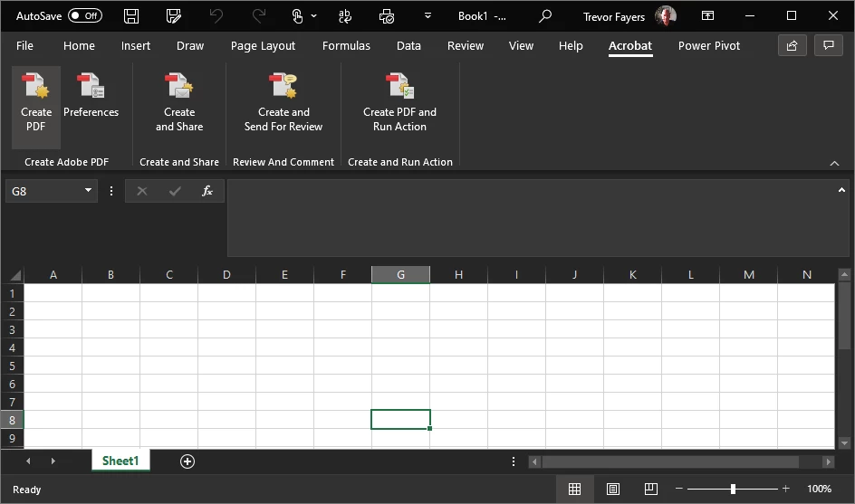Screen dimensions: 855x504
Task: Switch to the Insert tab
Action: pos(136,46)
